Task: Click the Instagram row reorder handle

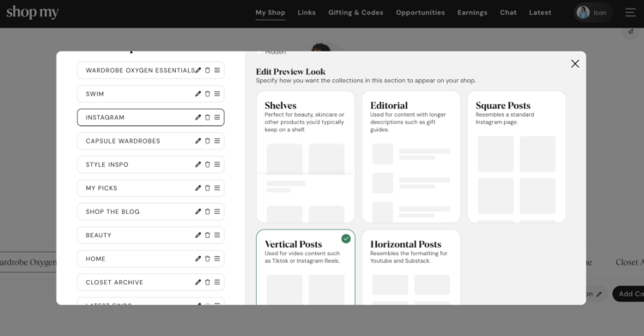Action: [217, 117]
